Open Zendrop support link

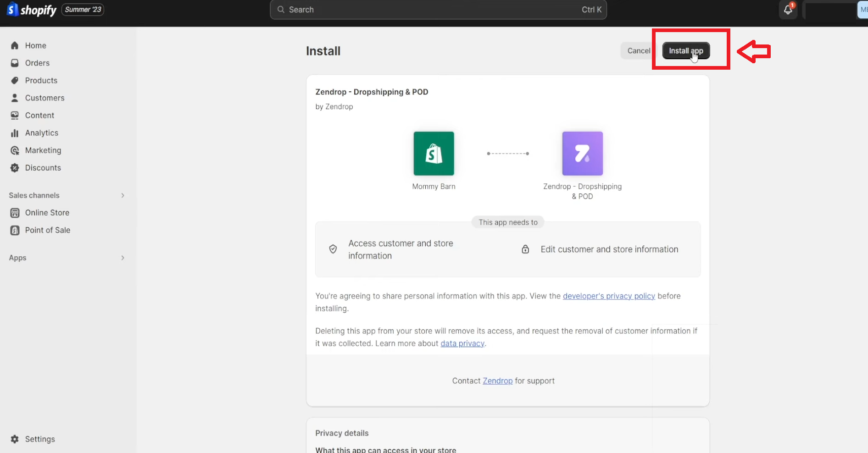pyautogui.click(x=497, y=381)
